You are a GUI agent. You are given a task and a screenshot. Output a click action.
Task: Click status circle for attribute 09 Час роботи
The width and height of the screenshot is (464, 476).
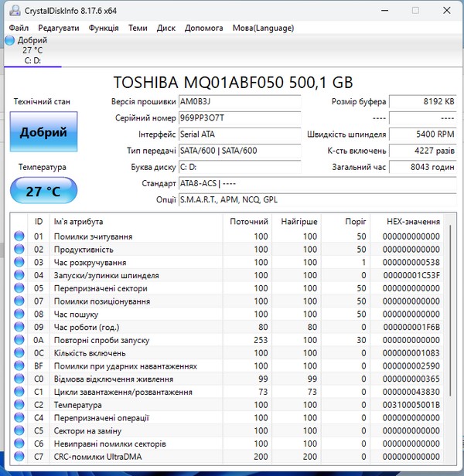(x=19, y=327)
